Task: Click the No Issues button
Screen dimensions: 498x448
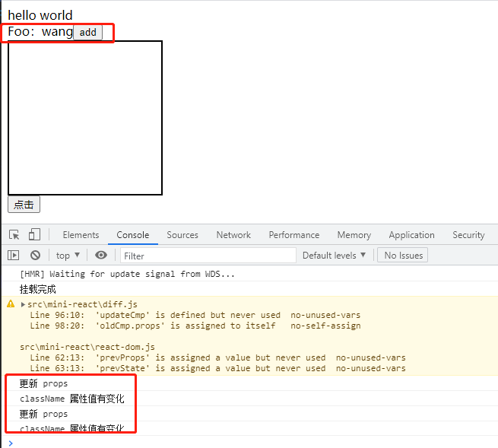Action: (403, 256)
